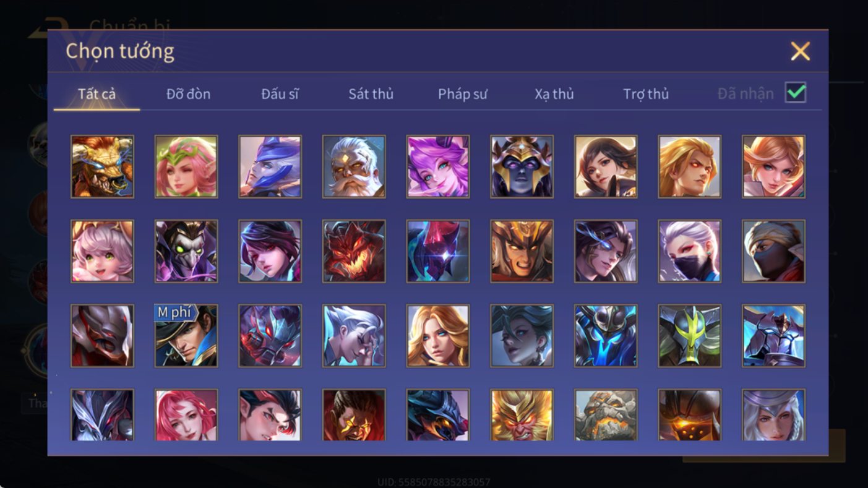This screenshot has height=488, width=868.
Task: Switch to the Xạ thủ tab
Action: tap(554, 94)
